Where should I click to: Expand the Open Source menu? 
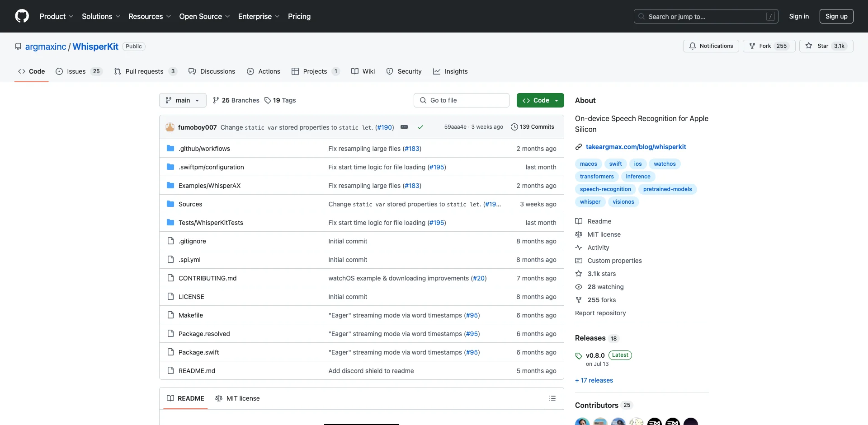(x=204, y=16)
